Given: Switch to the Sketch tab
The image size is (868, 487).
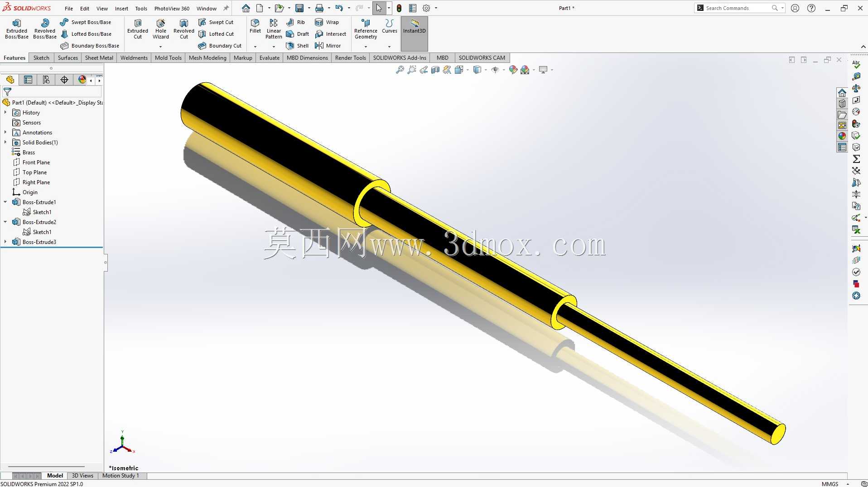Looking at the screenshot, I should coord(41,58).
